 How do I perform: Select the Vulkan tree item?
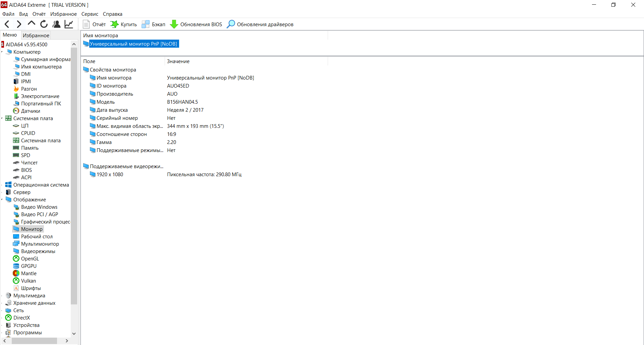[x=29, y=281]
